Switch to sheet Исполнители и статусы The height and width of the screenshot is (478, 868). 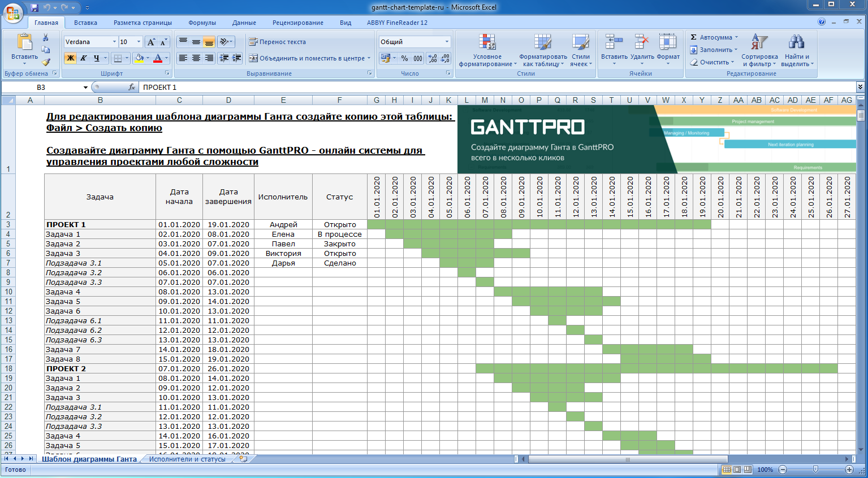click(187, 459)
